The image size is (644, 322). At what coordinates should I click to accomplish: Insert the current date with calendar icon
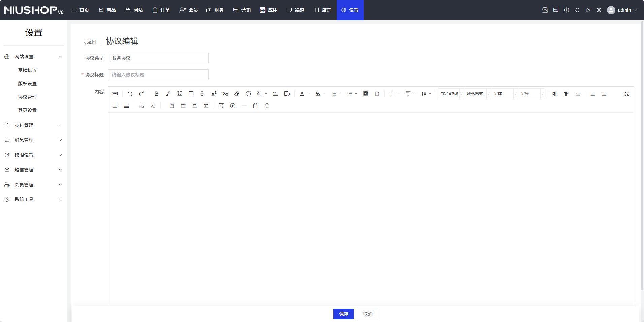(x=256, y=106)
